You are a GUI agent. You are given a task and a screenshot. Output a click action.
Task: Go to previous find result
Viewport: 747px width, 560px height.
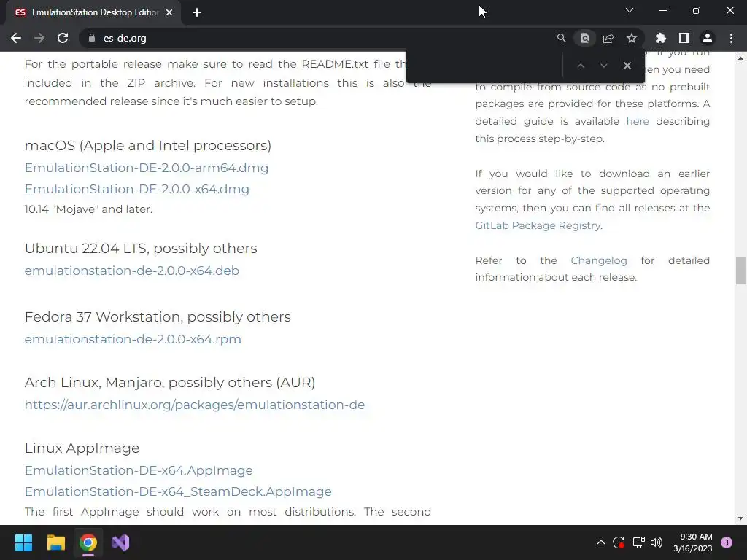click(580, 66)
